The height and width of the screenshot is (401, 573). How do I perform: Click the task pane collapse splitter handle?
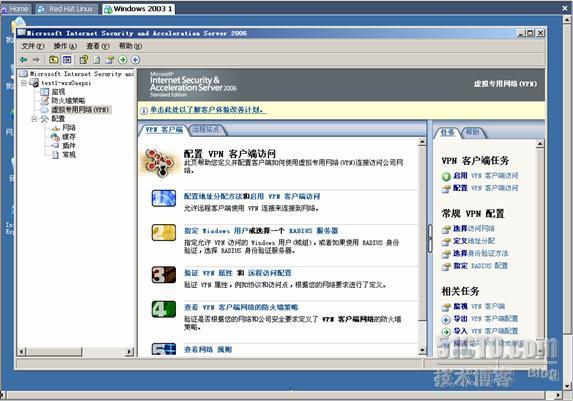(430, 238)
